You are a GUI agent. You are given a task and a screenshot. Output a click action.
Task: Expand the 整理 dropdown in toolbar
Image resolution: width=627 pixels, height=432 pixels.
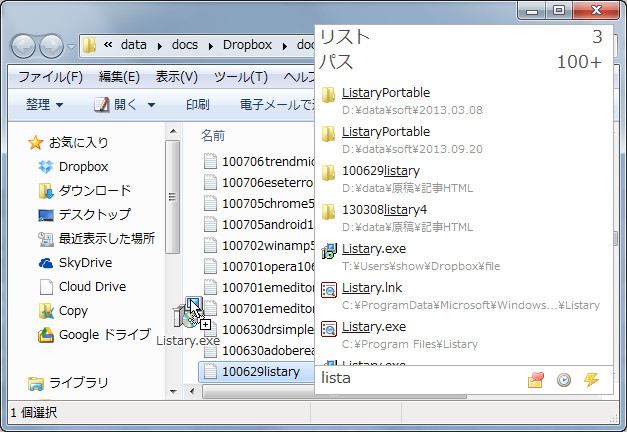click(44, 105)
